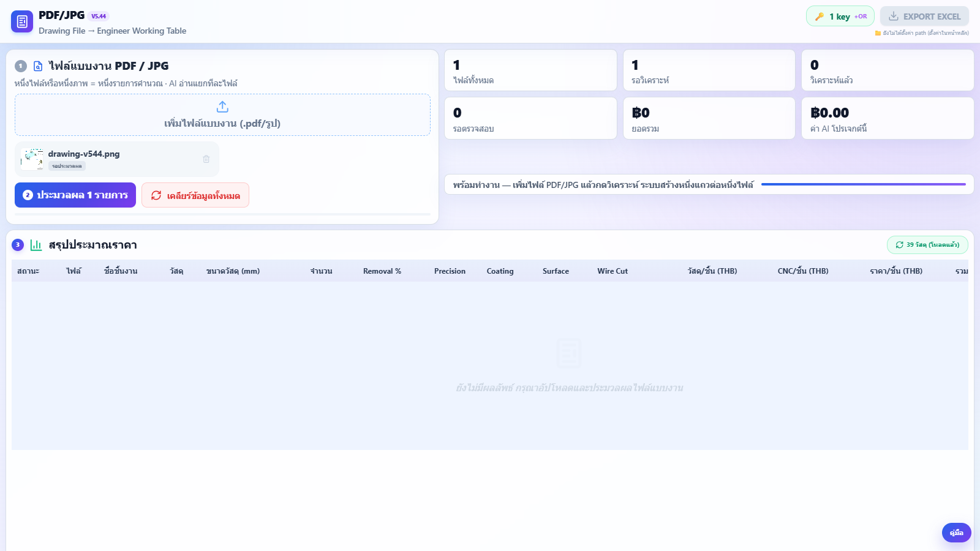This screenshot has height=551, width=980.
Task: Click EXPORT EXCEL button
Action: coord(925,17)
